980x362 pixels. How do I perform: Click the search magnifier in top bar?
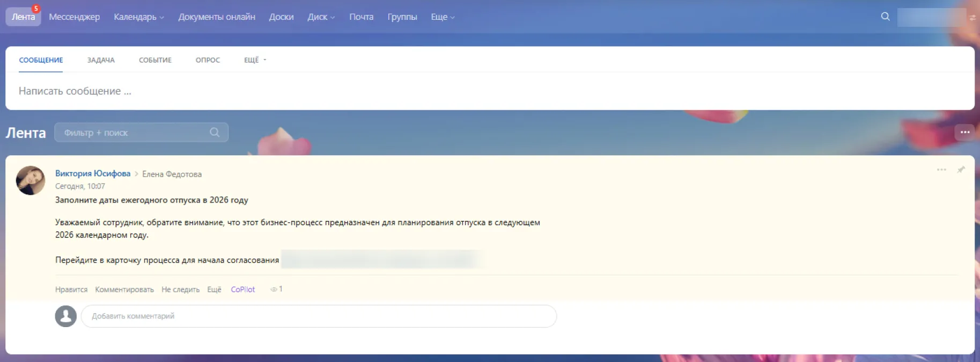click(885, 17)
